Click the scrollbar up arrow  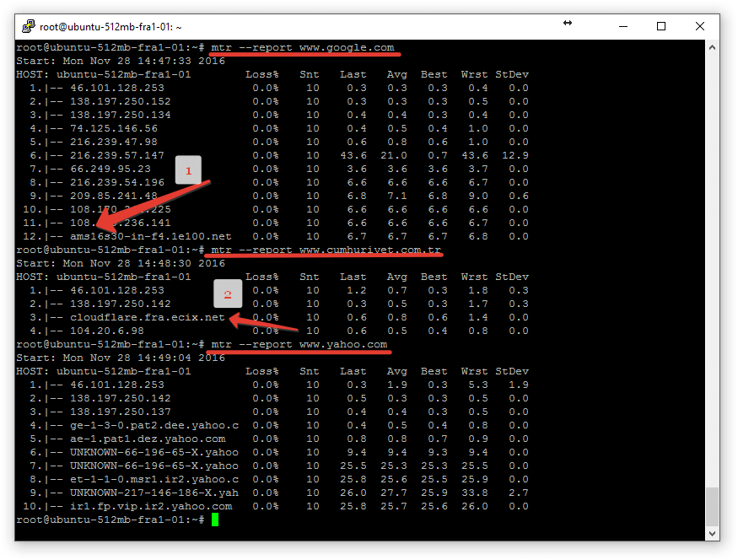(713, 46)
